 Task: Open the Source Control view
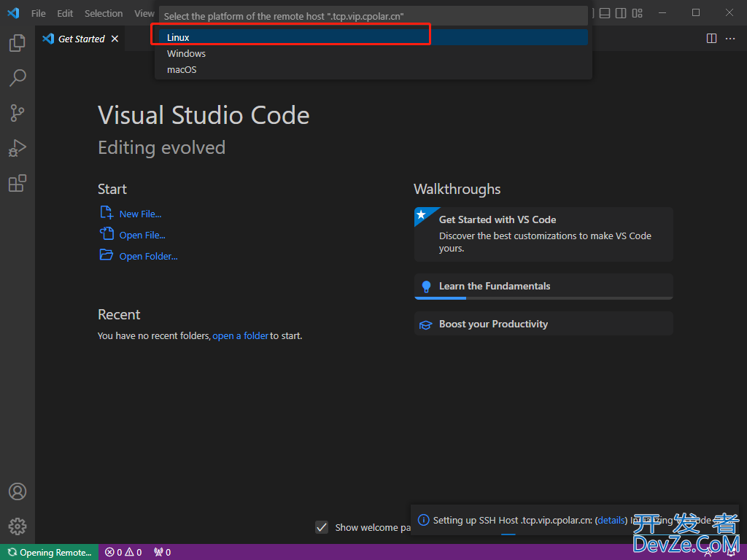(x=18, y=113)
